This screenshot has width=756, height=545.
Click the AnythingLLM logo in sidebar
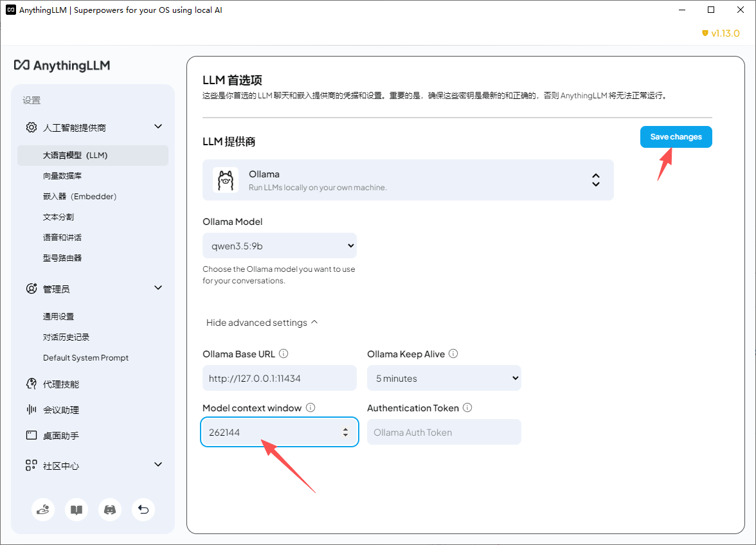click(x=62, y=65)
